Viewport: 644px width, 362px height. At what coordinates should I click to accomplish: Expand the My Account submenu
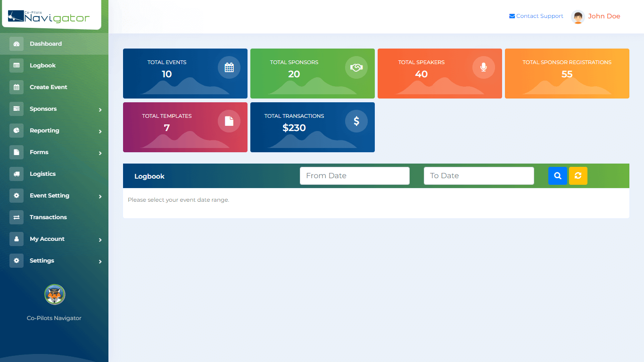point(100,240)
